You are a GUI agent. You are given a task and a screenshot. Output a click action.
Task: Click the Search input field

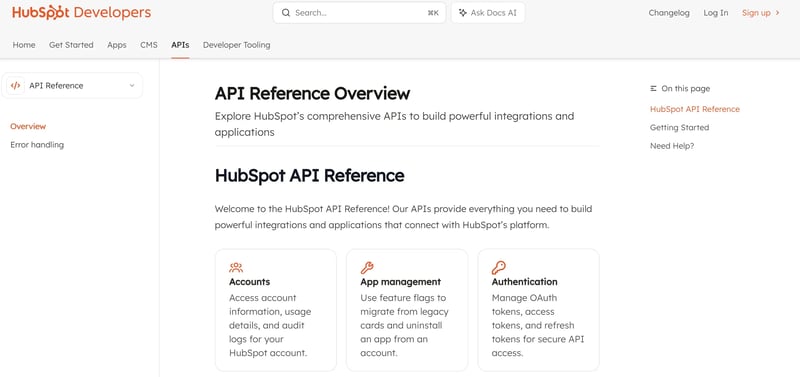click(x=359, y=13)
